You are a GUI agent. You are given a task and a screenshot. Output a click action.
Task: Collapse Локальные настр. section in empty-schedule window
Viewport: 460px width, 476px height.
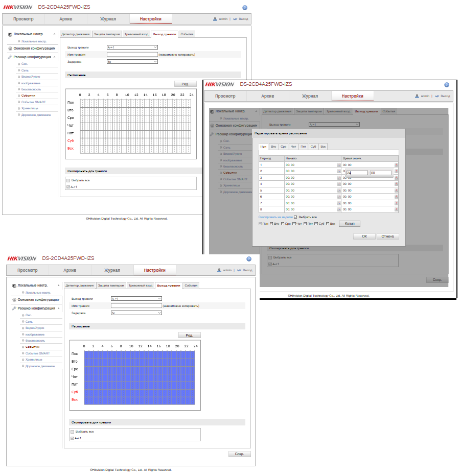click(x=55, y=34)
